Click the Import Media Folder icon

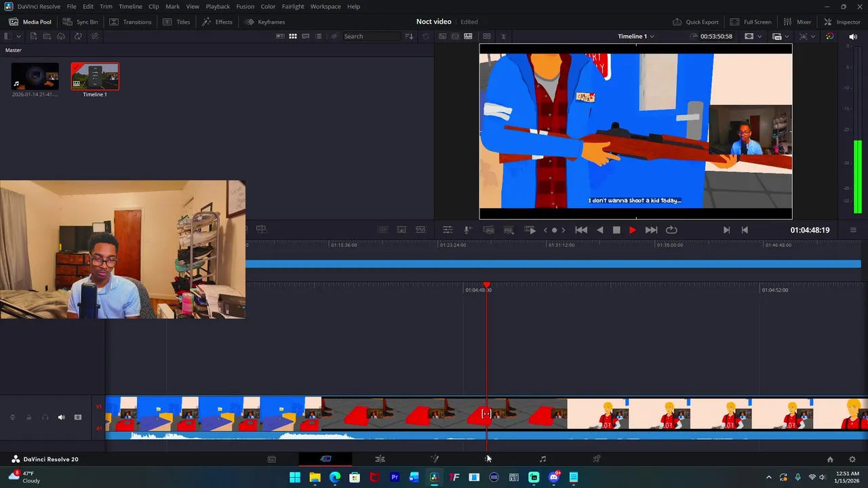click(x=47, y=36)
